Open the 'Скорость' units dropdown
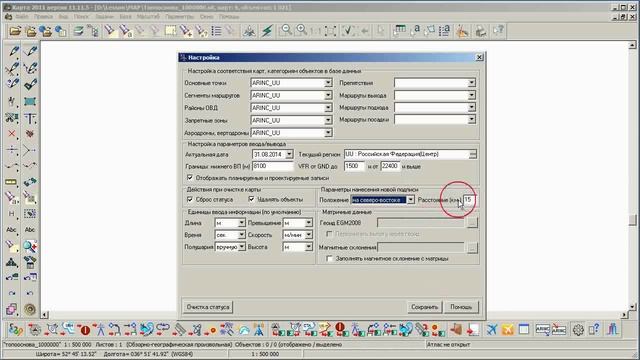 (x=309, y=235)
